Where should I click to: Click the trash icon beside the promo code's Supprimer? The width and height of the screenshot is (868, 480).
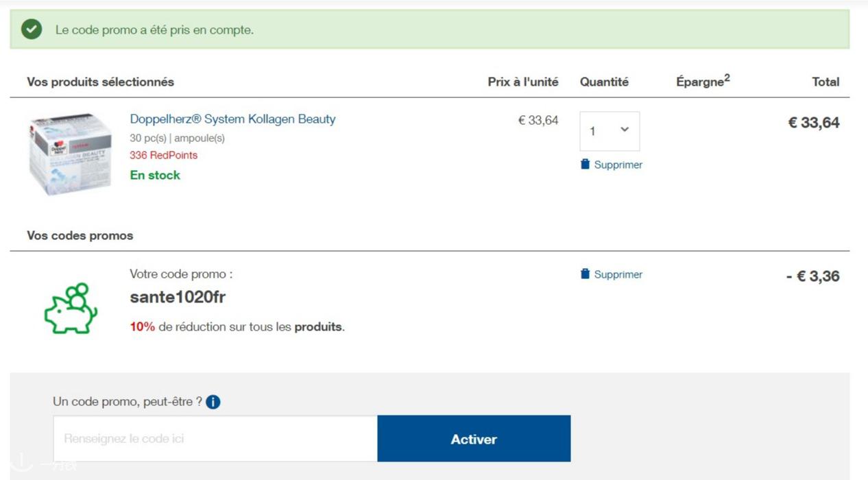(585, 274)
